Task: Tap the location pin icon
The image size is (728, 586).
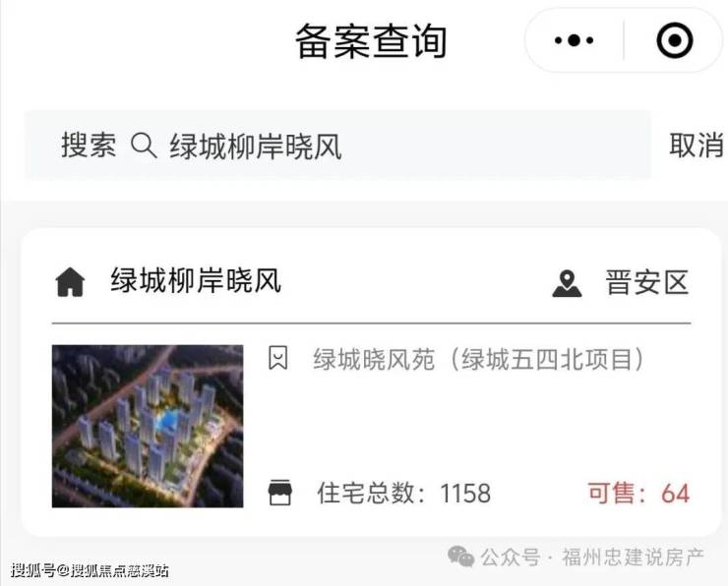Action: [567, 283]
